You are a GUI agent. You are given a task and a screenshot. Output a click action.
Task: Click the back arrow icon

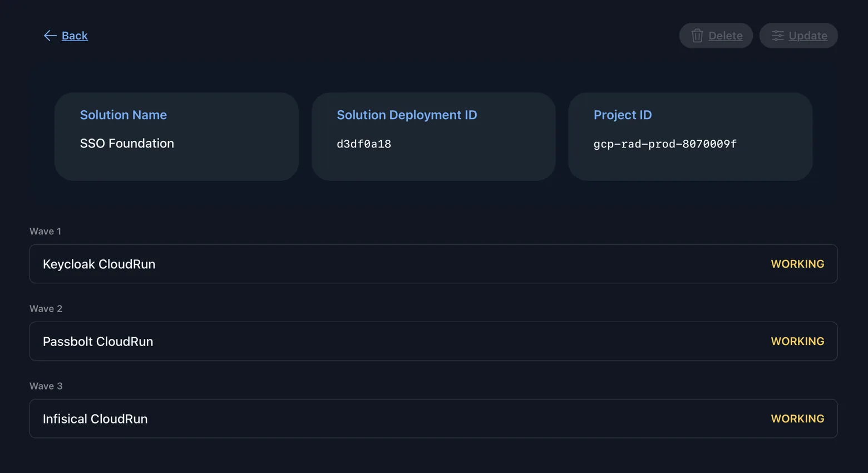(50, 36)
